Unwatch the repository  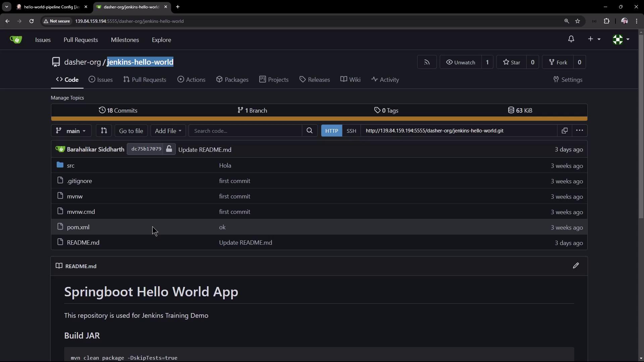[x=461, y=62]
